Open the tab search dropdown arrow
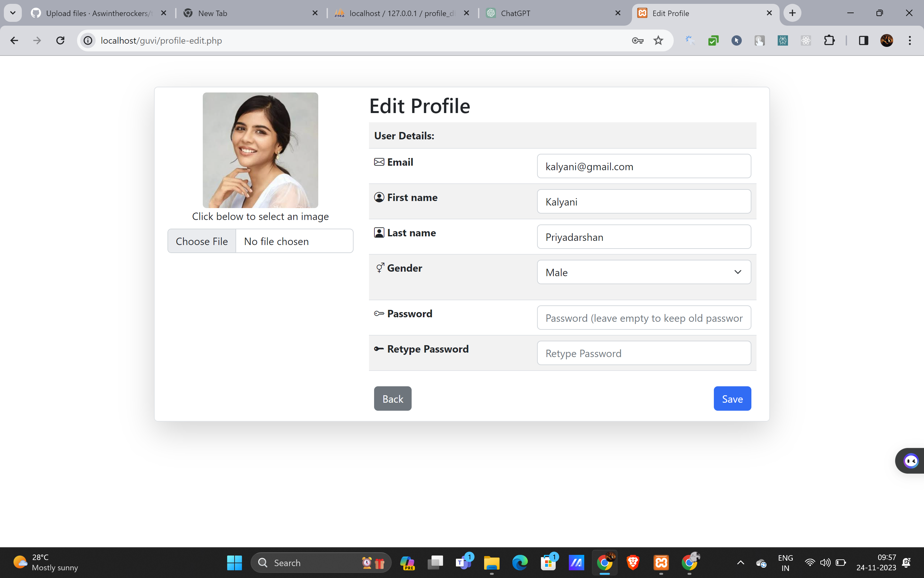 point(13,13)
